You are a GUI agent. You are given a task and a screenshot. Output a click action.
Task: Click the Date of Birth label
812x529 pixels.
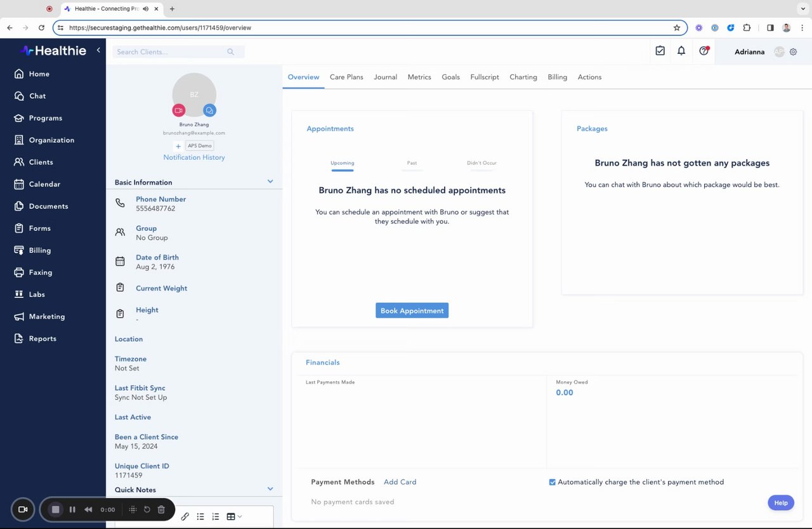tap(157, 258)
